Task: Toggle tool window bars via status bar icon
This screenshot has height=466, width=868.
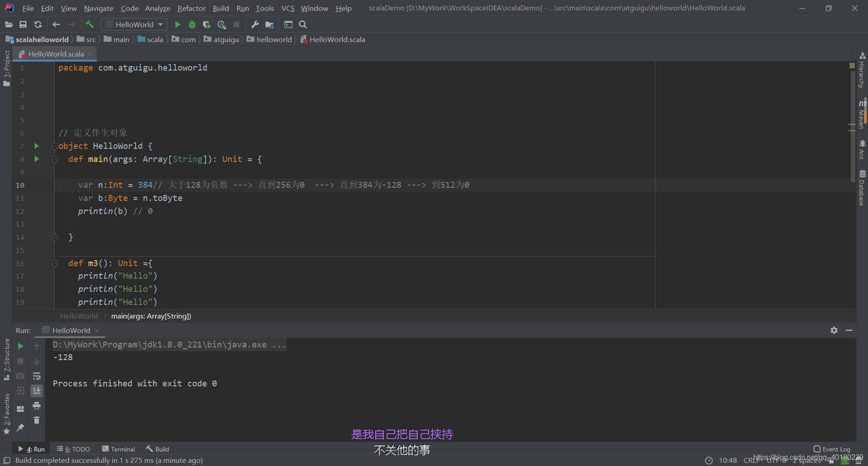Action: point(7,461)
